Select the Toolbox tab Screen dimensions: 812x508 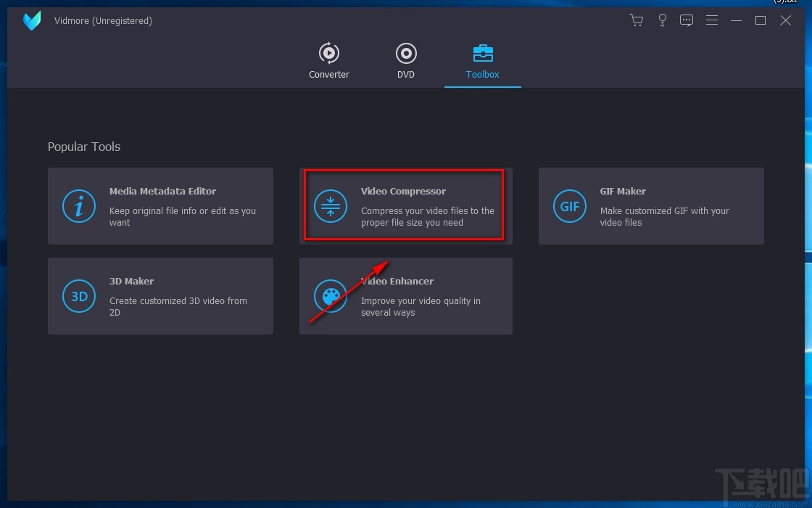(x=482, y=61)
